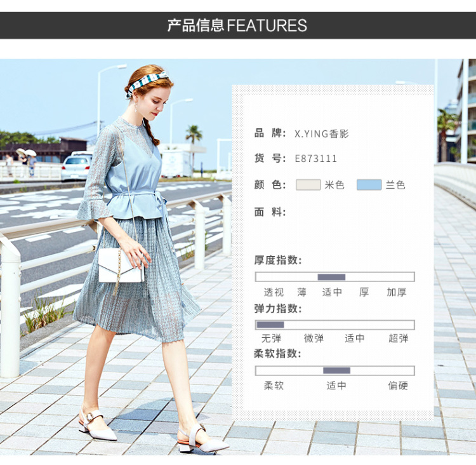Click the 厚 thickness scale label

(364, 292)
